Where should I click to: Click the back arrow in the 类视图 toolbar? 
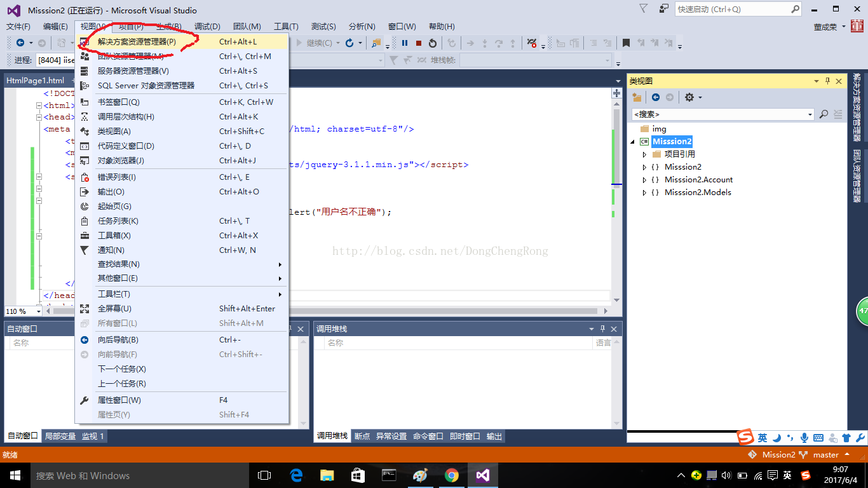656,97
